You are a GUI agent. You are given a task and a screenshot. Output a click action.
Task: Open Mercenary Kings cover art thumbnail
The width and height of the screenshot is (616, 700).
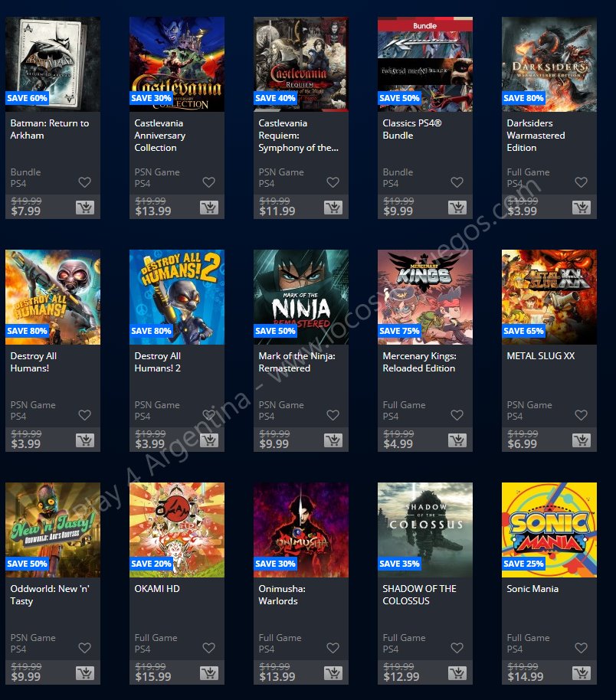pyautogui.click(x=425, y=297)
